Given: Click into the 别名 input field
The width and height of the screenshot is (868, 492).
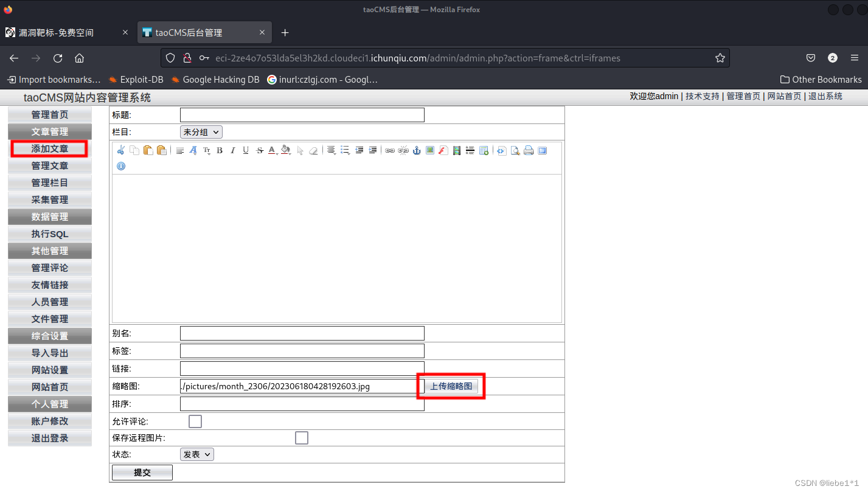Looking at the screenshot, I should [302, 333].
